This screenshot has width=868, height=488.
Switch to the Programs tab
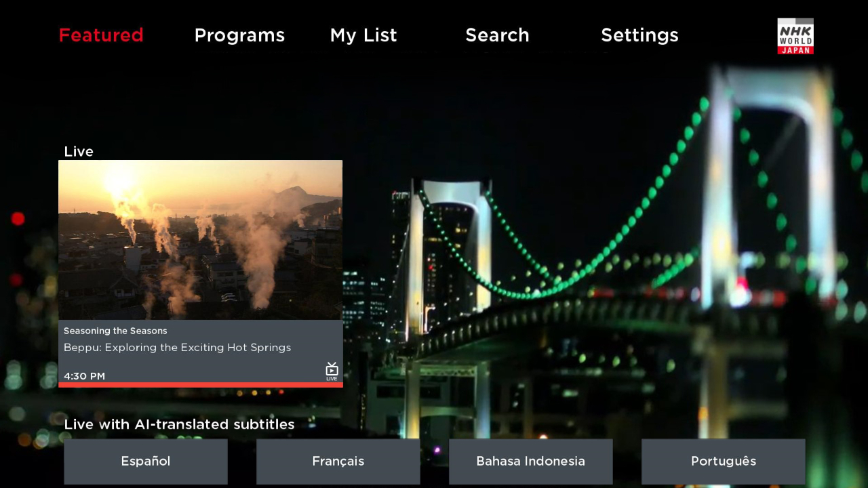pos(239,35)
